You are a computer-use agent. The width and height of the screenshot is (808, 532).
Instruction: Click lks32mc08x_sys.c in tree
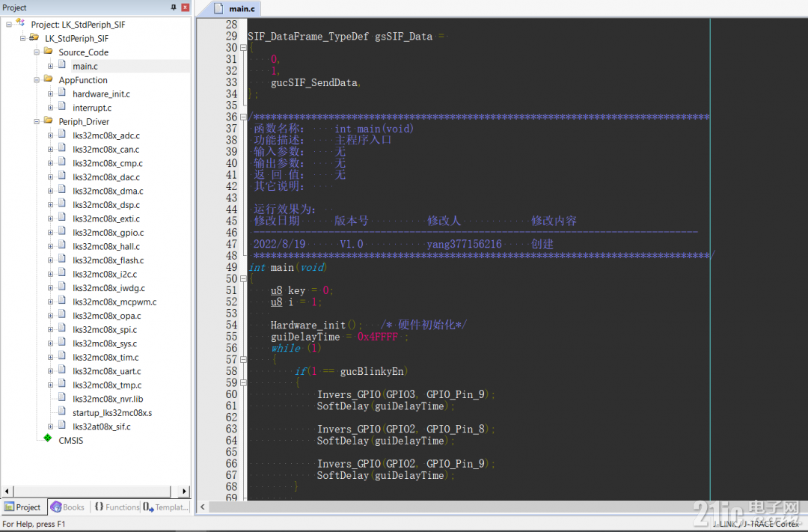(x=105, y=343)
